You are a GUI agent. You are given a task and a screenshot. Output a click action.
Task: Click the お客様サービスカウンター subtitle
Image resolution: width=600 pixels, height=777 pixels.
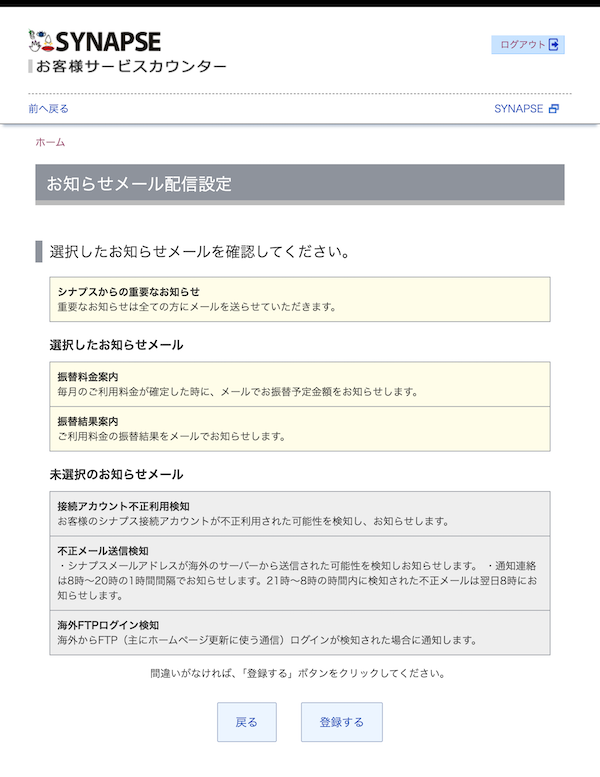[x=131, y=66]
